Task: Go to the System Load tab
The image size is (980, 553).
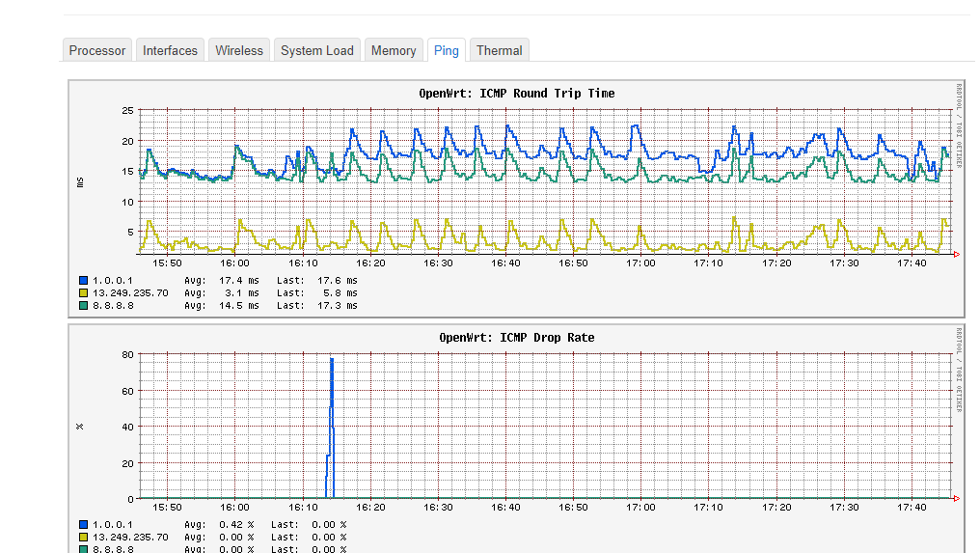Action: point(317,50)
